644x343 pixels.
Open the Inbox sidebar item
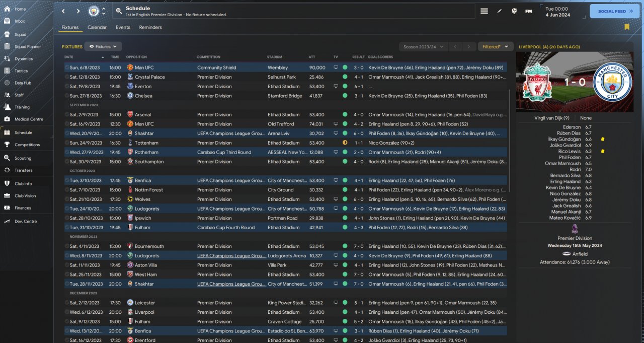(20, 21)
